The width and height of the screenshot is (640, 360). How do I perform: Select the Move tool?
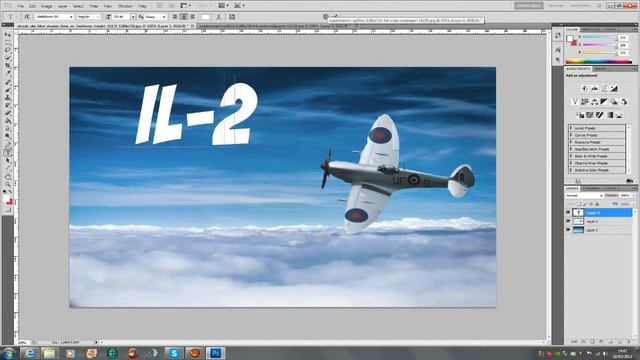click(x=7, y=35)
